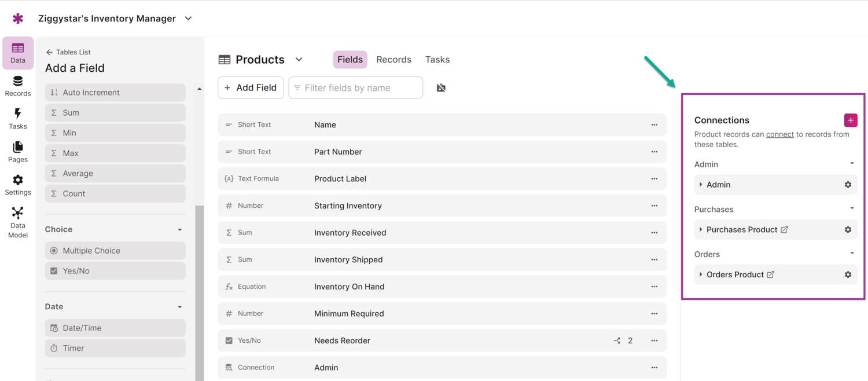This screenshot has width=868, height=381.
Task: Collapse the Choice field category
Action: click(x=179, y=230)
